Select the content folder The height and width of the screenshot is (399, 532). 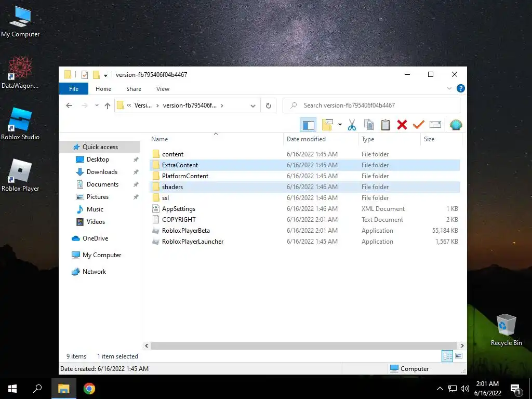point(304,154)
